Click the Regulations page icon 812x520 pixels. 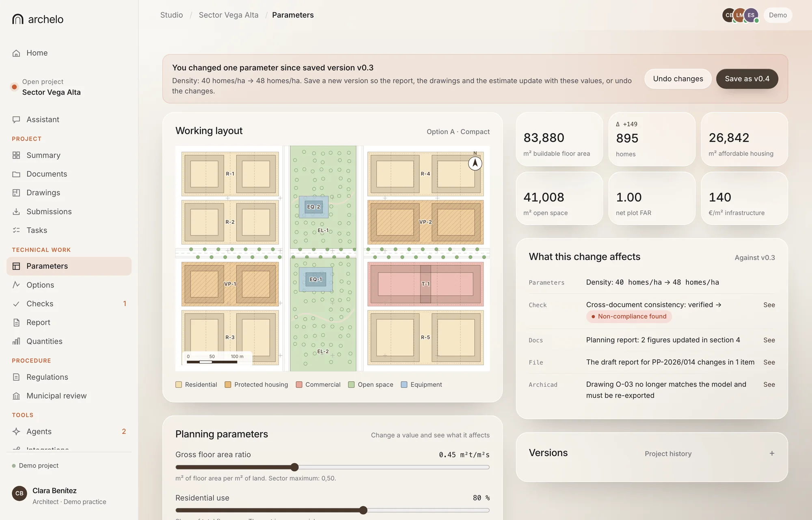pos(16,377)
